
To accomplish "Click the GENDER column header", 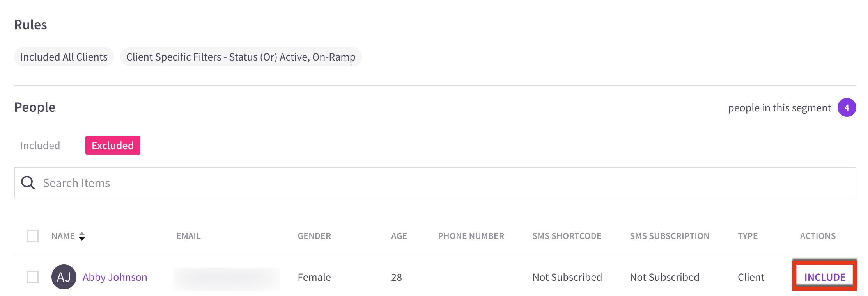I will pyautogui.click(x=314, y=236).
